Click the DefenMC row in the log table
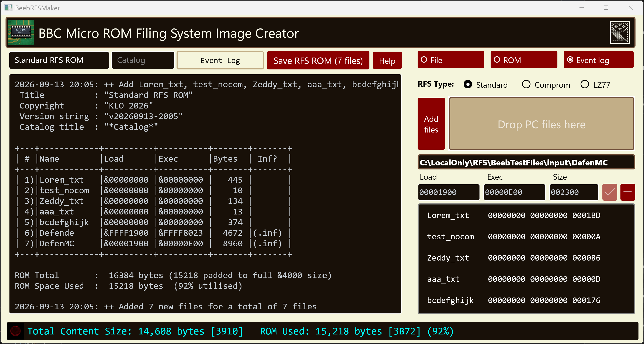This screenshot has height=344, width=644. point(153,243)
